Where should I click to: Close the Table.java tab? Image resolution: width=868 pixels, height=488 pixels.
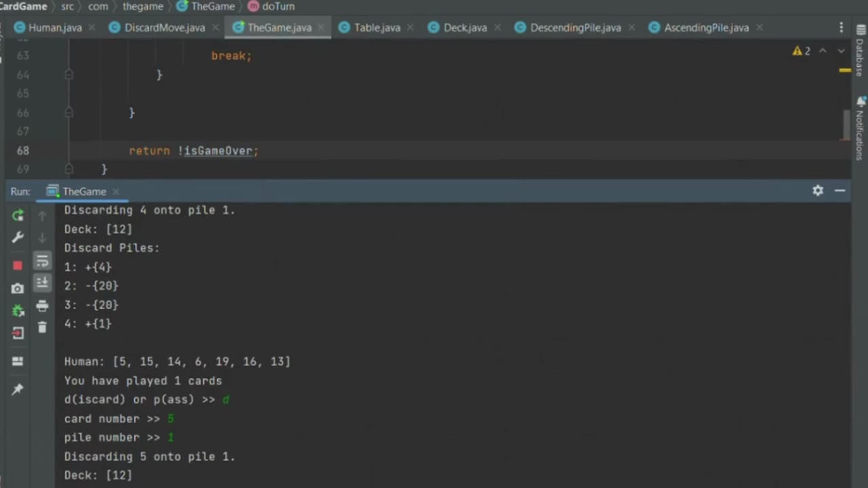click(410, 28)
